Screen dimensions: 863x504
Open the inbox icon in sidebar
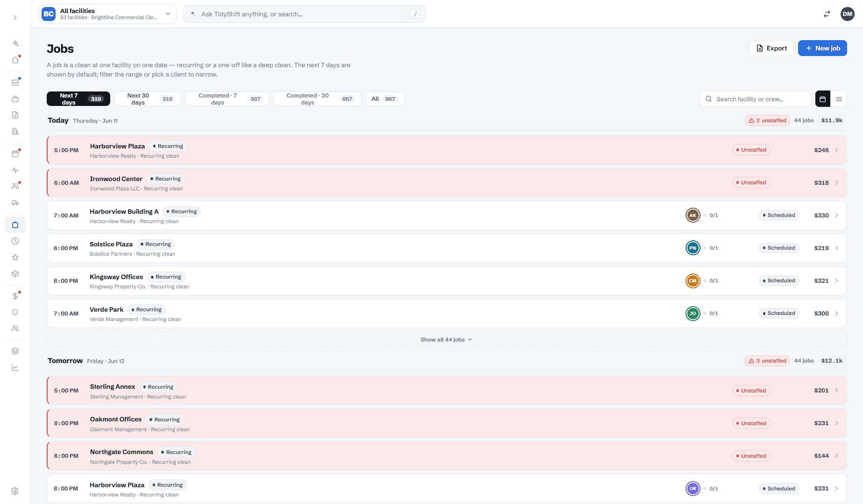(15, 83)
